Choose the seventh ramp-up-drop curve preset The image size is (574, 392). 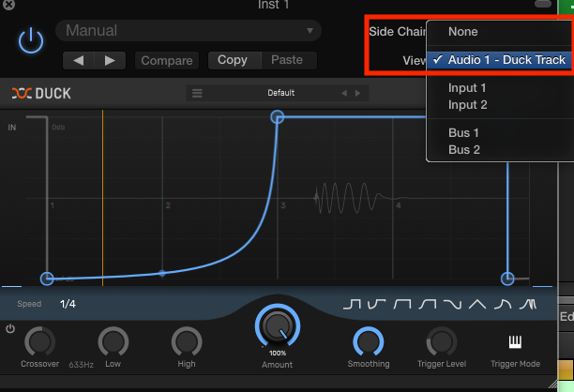pos(503,304)
